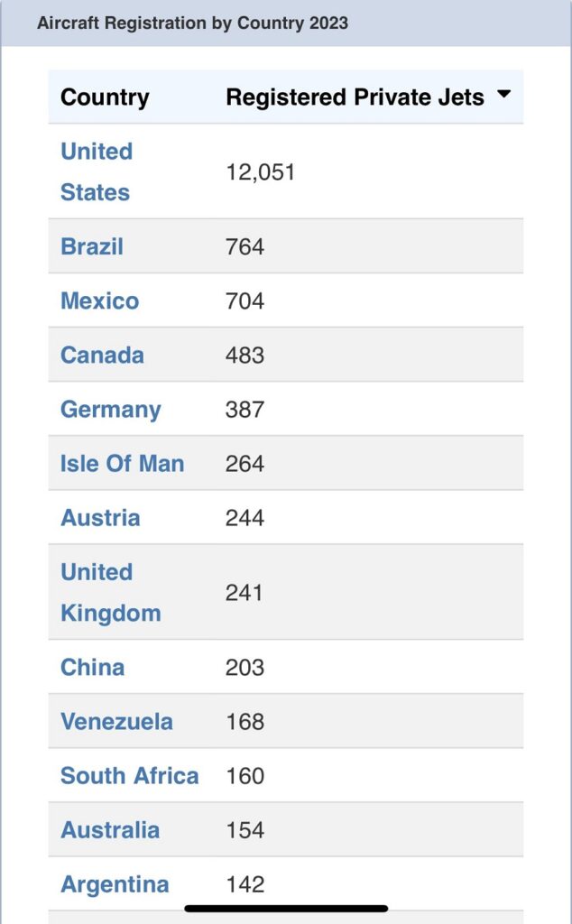Click the Aircraft Registration by Country 2023 title

pyautogui.click(x=193, y=23)
